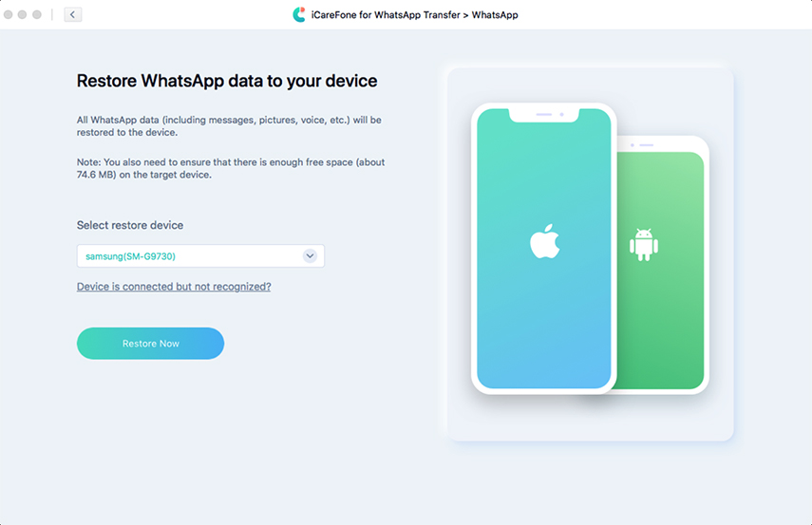Open 'Device is connected but not recognized?' link

[x=174, y=287]
